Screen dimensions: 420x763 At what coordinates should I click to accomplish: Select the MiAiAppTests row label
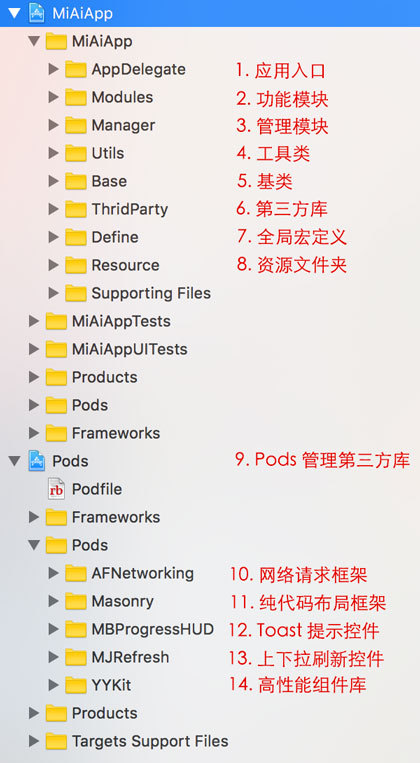121,321
